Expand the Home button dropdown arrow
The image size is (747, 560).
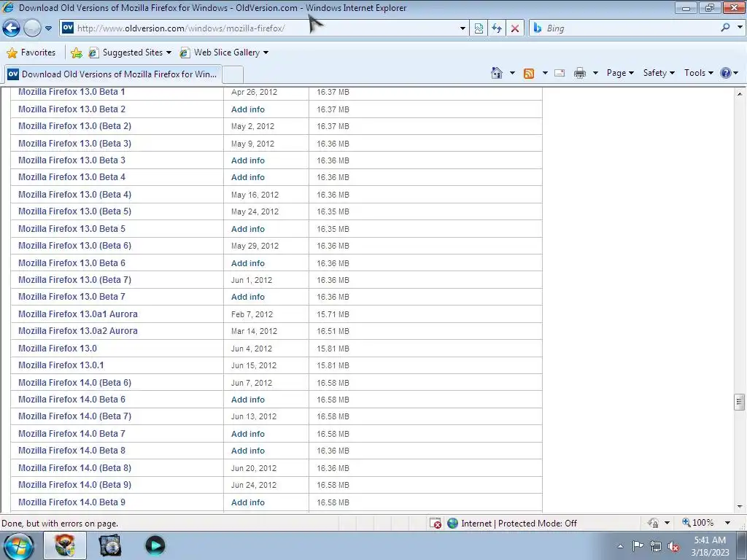512,73
